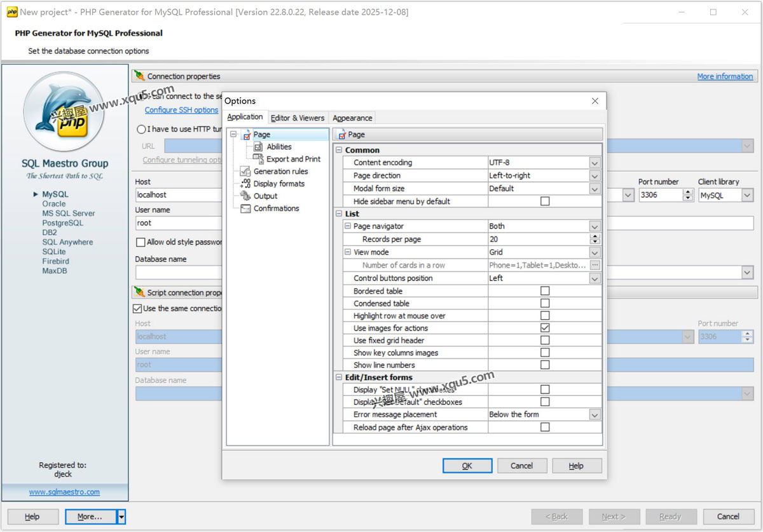Open the Content encoding dropdown
The height and width of the screenshot is (532, 763).
point(594,163)
